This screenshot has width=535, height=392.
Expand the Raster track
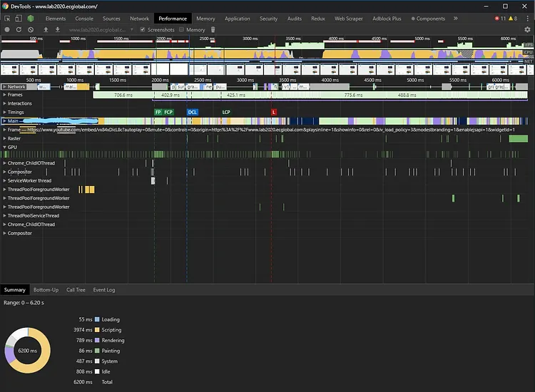[x=4, y=138]
